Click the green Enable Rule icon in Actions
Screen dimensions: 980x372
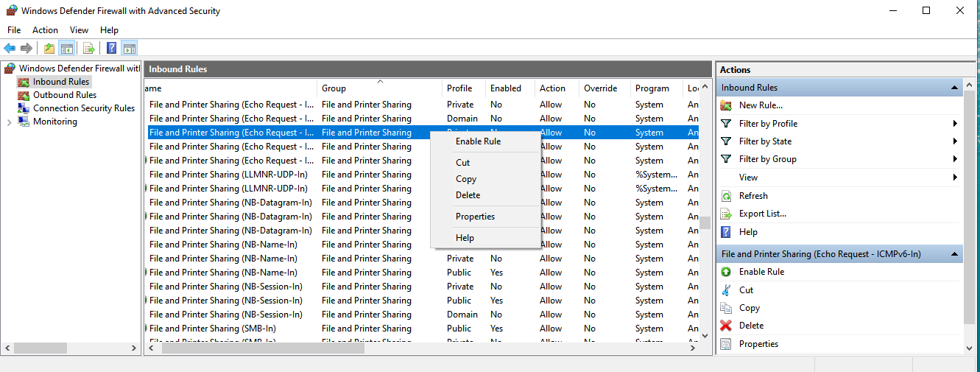tap(726, 272)
